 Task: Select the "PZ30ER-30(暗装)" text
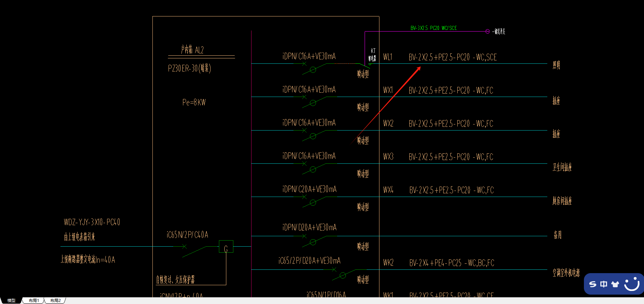tap(189, 68)
